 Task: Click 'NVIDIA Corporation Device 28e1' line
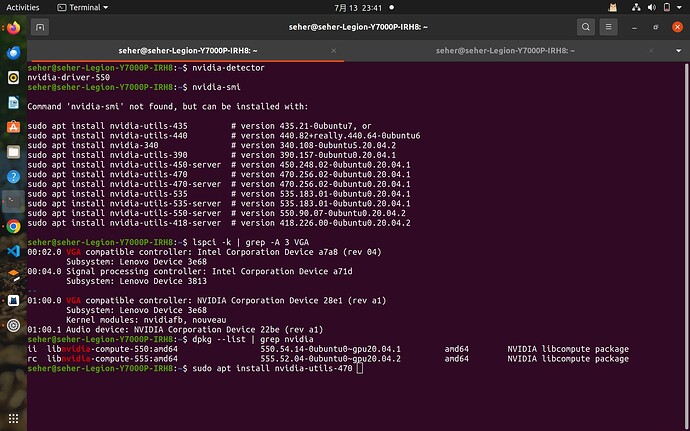[x=207, y=300]
